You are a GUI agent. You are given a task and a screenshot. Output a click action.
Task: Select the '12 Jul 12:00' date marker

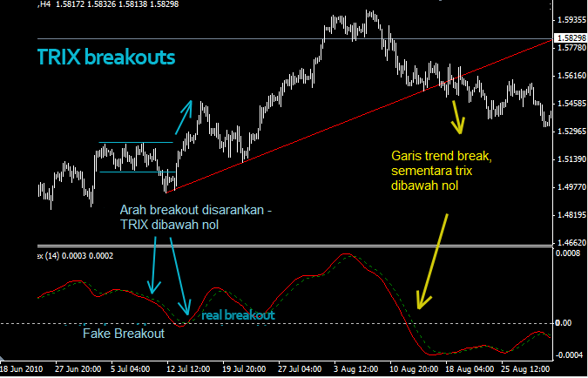coord(189,369)
